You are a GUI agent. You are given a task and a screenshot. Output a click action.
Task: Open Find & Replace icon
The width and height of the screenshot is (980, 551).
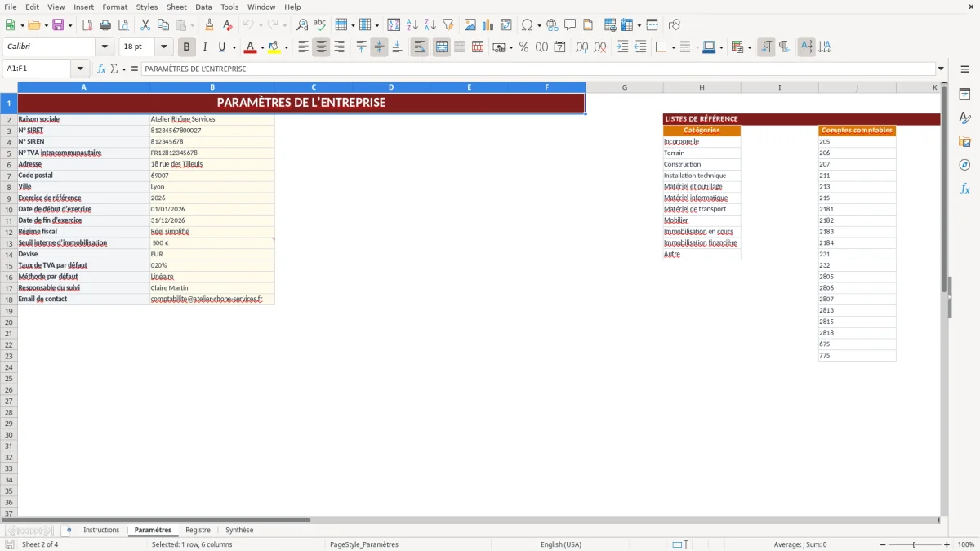click(x=302, y=24)
